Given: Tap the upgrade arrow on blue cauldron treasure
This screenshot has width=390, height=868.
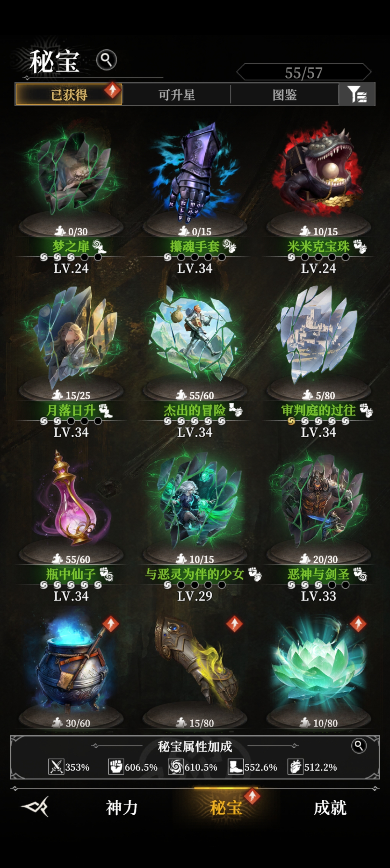Looking at the screenshot, I should pyautogui.click(x=110, y=624).
